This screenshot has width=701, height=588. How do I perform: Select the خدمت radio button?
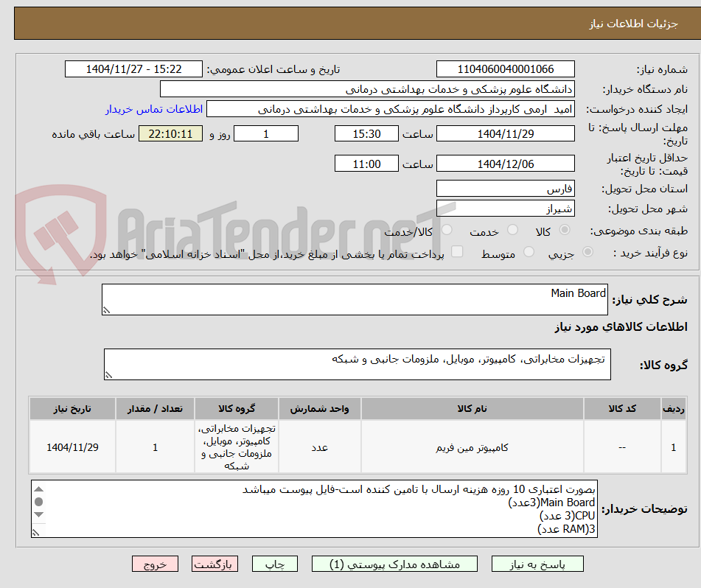tap(512, 230)
